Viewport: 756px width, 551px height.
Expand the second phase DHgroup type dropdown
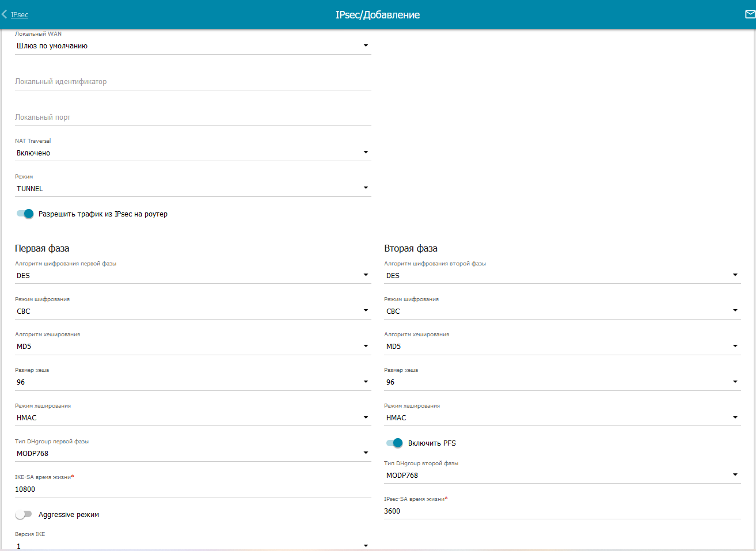click(x=561, y=476)
